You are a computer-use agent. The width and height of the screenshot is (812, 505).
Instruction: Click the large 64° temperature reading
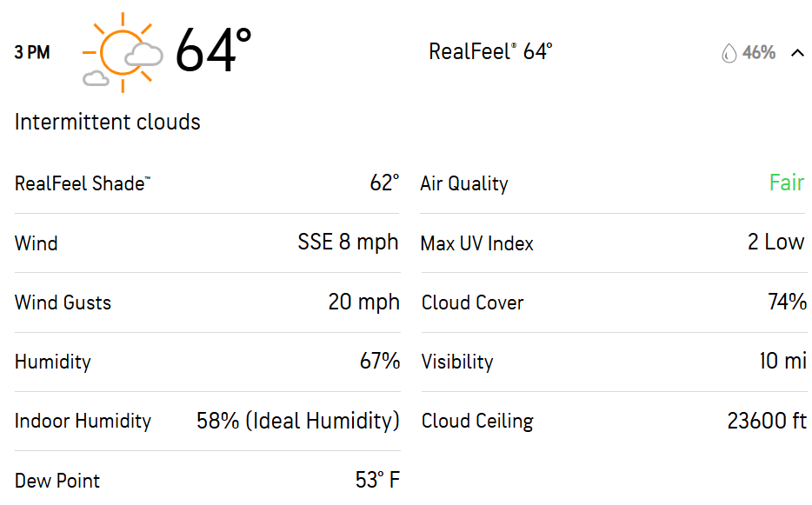(213, 50)
